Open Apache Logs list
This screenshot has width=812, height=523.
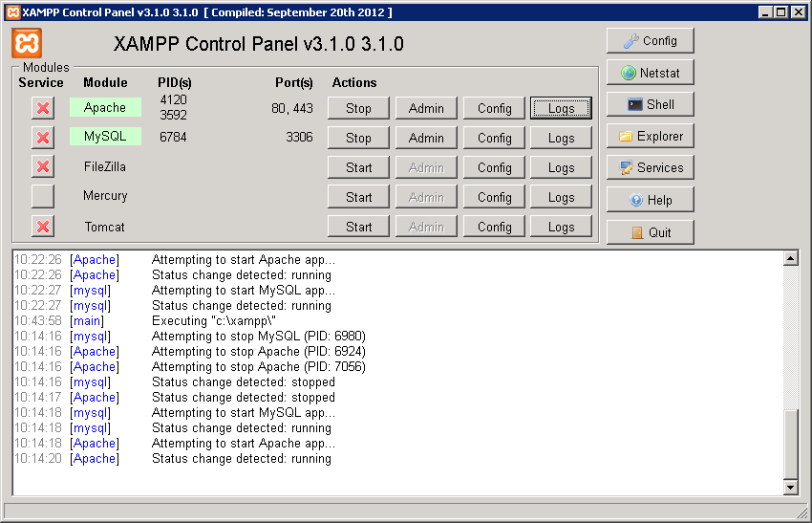(x=561, y=108)
